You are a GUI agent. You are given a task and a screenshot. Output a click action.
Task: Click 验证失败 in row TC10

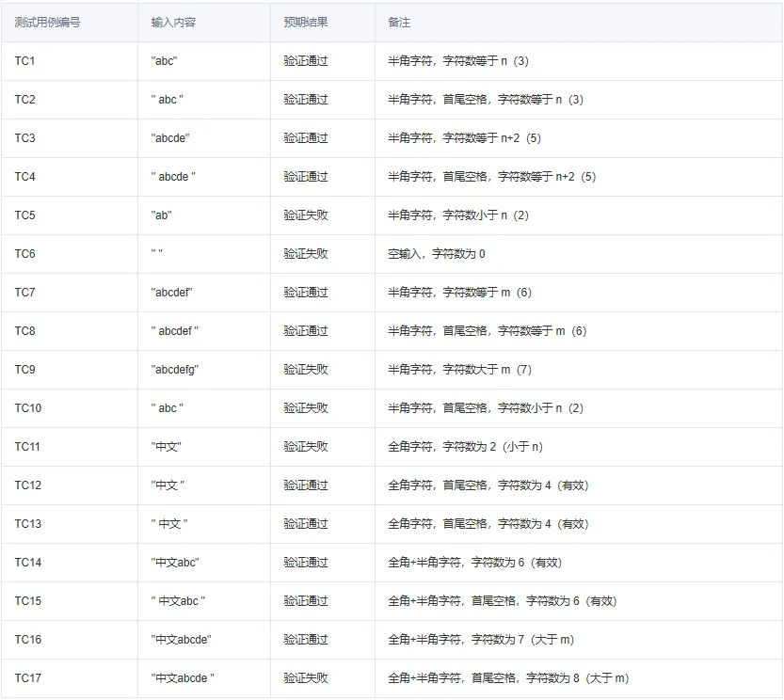(306, 408)
